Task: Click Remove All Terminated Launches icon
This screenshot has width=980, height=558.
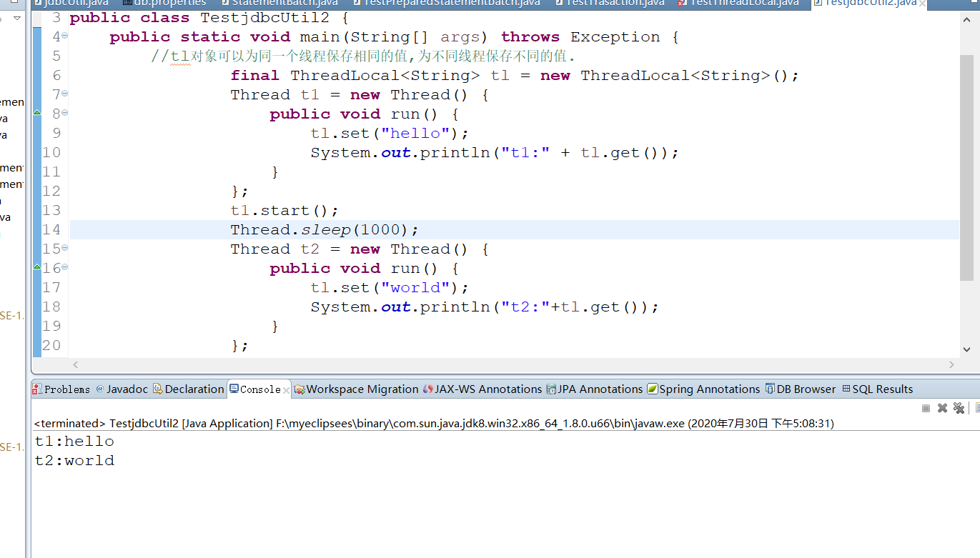Action: [x=959, y=408]
